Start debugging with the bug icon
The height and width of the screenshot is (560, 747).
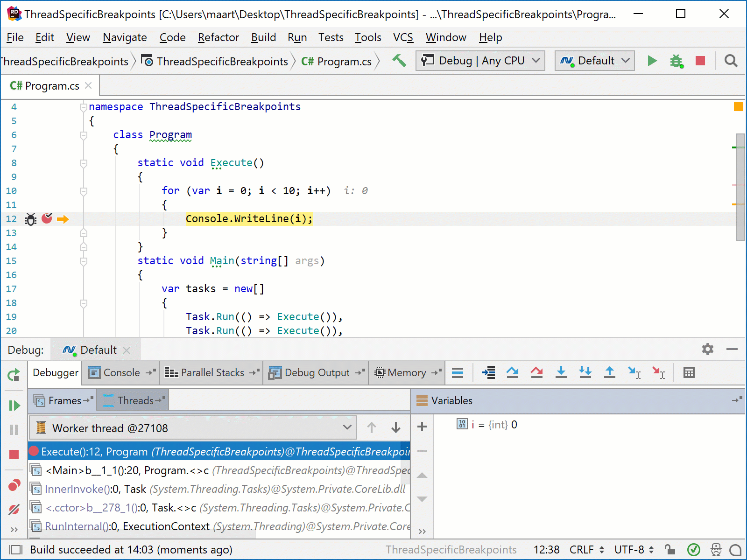676,61
